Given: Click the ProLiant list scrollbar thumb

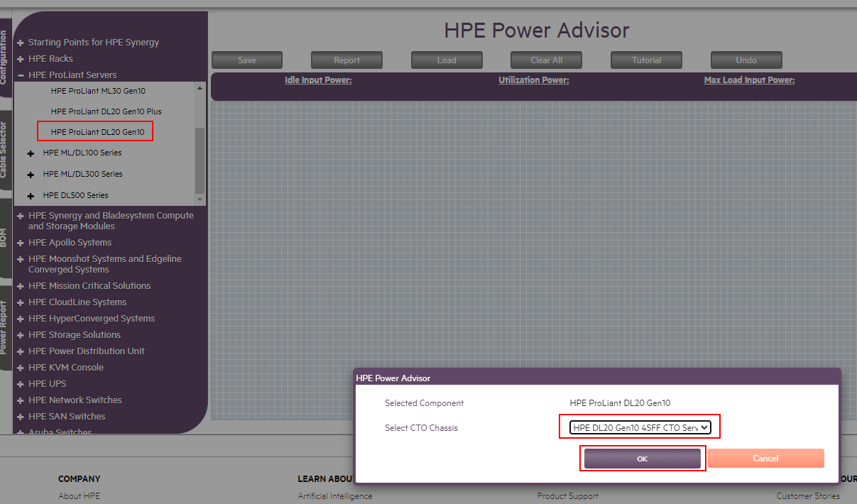Looking at the screenshot, I should [200, 160].
